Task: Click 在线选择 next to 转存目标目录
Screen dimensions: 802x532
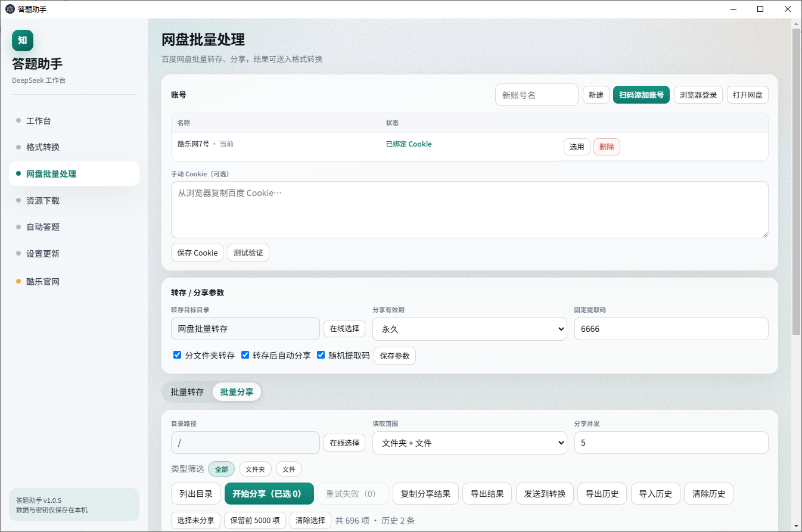Action: pyautogui.click(x=344, y=328)
